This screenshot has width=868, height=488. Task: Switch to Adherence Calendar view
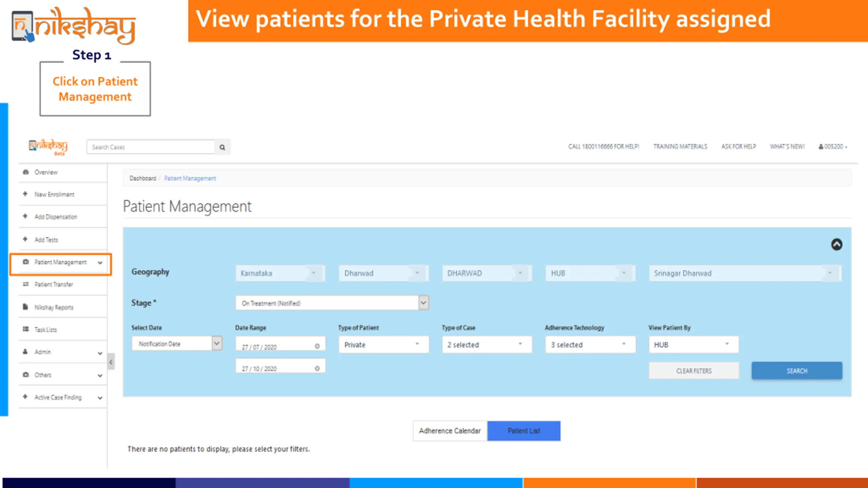(450, 431)
